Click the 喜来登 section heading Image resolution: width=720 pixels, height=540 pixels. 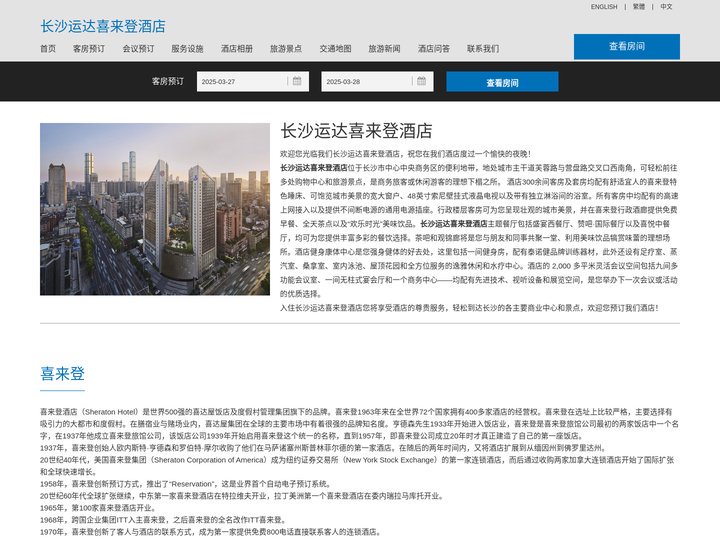pyautogui.click(x=62, y=374)
